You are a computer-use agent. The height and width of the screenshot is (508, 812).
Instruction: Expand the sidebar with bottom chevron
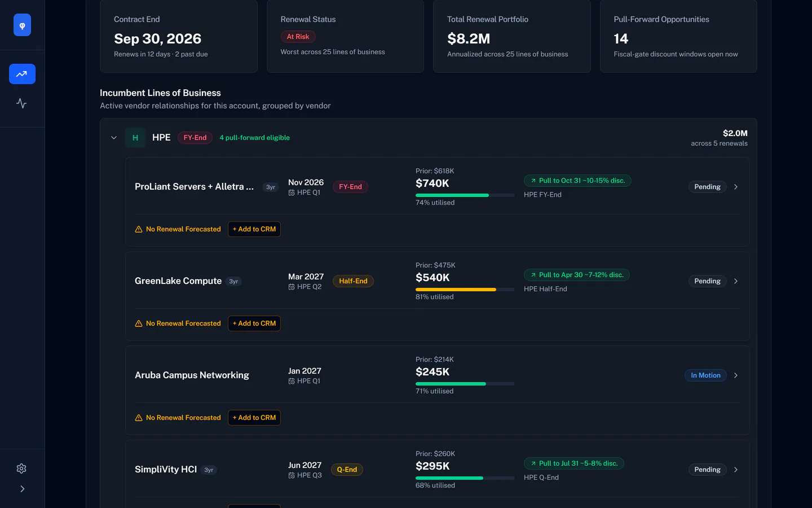click(22, 489)
